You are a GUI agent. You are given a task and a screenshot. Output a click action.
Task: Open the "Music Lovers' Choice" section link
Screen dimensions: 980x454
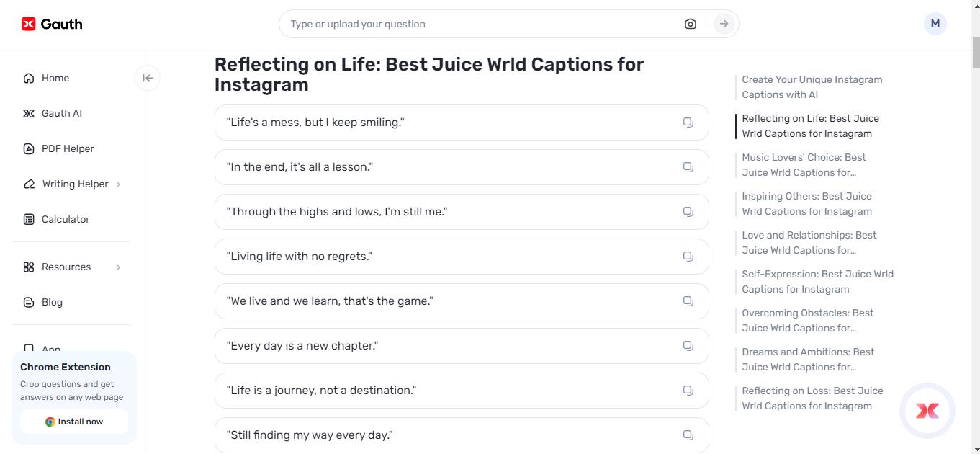pos(804,164)
